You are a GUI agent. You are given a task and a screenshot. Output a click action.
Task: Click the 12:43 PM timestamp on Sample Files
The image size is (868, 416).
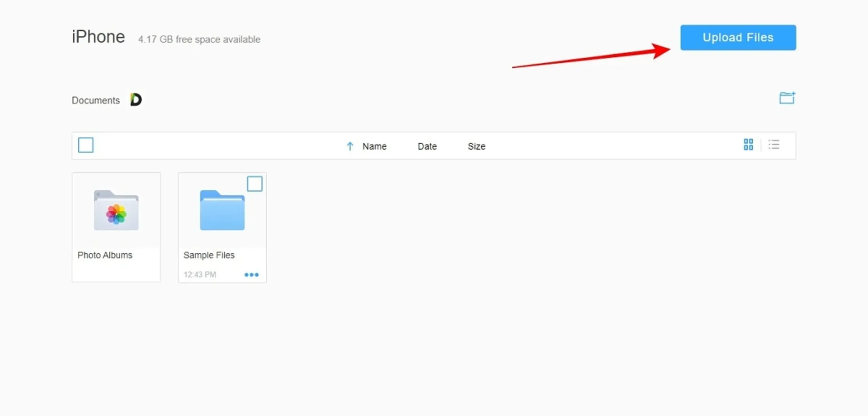[200, 274]
